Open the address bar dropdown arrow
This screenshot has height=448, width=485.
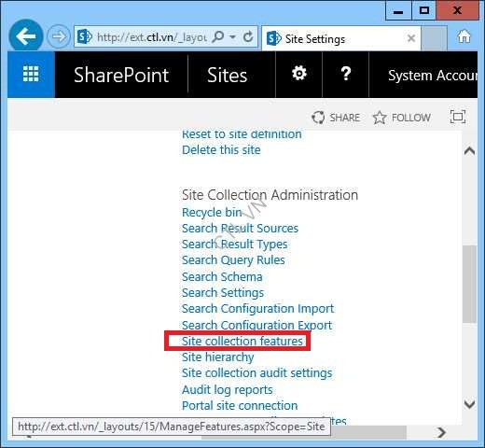232,37
